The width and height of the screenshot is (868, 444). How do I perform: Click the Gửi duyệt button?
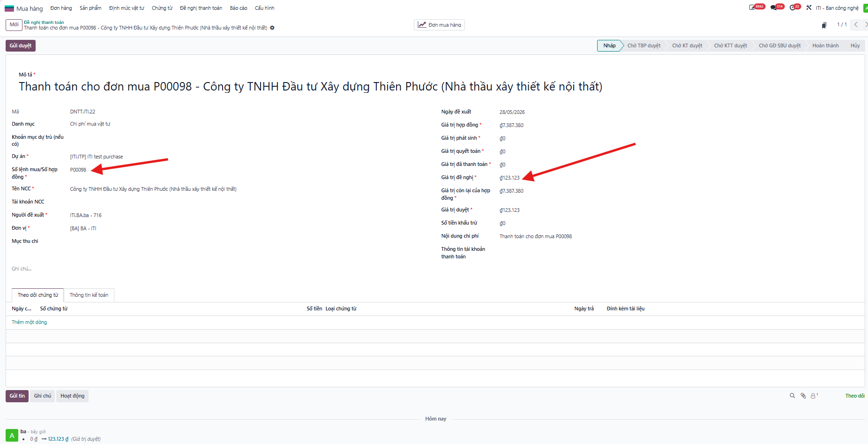point(21,45)
